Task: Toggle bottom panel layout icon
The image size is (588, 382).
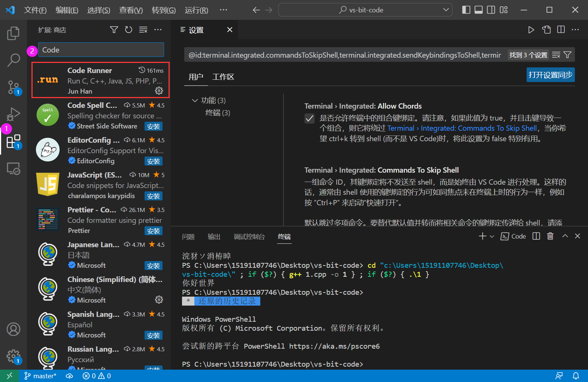Action: pos(479,10)
